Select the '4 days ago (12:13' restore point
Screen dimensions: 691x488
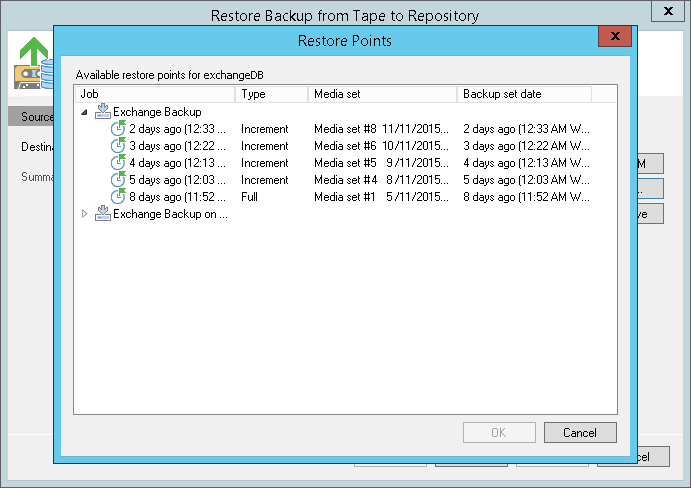click(x=177, y=163)
